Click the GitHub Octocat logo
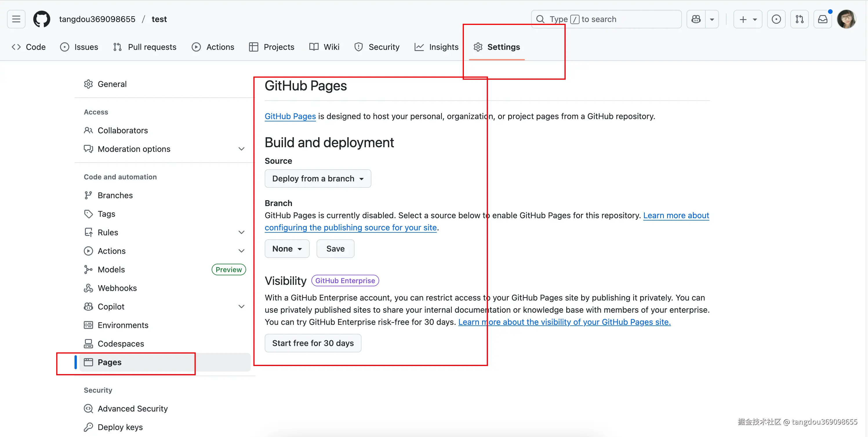Image resolution: width=868 pixels, height=437 pixels. (x=41, y=19)
